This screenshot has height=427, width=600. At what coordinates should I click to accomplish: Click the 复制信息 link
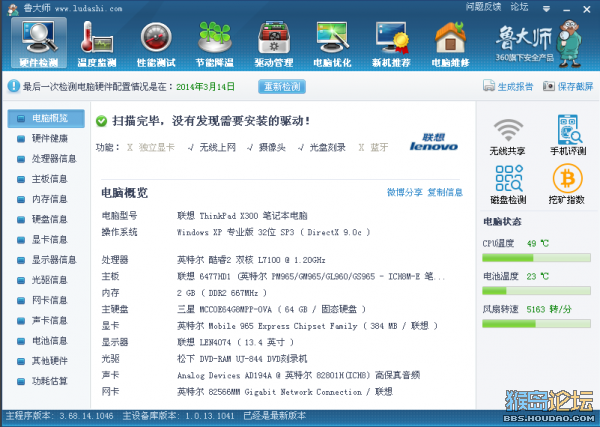click(445, 192)
